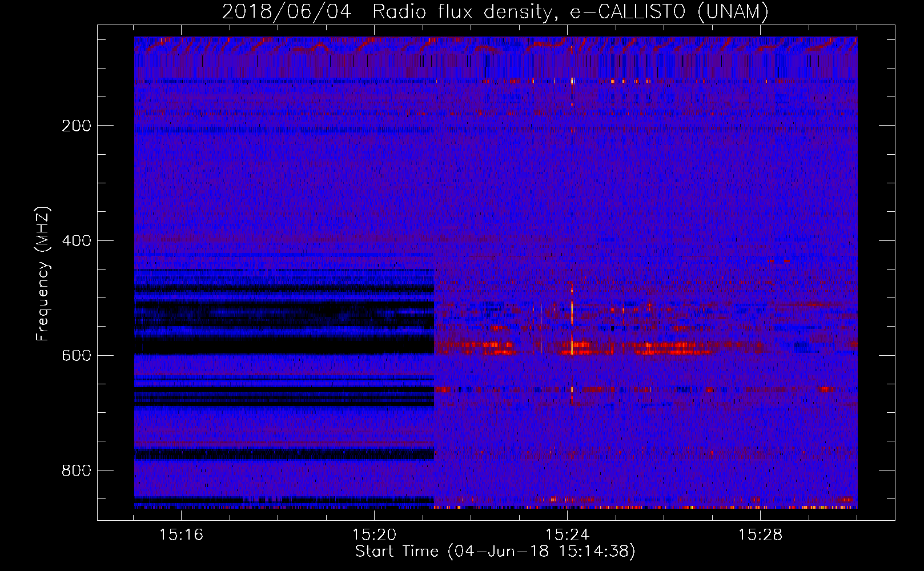The image size is (924, 571).
Task: Click the 400 frequency axis label
Action: click(x=77, y=240)
